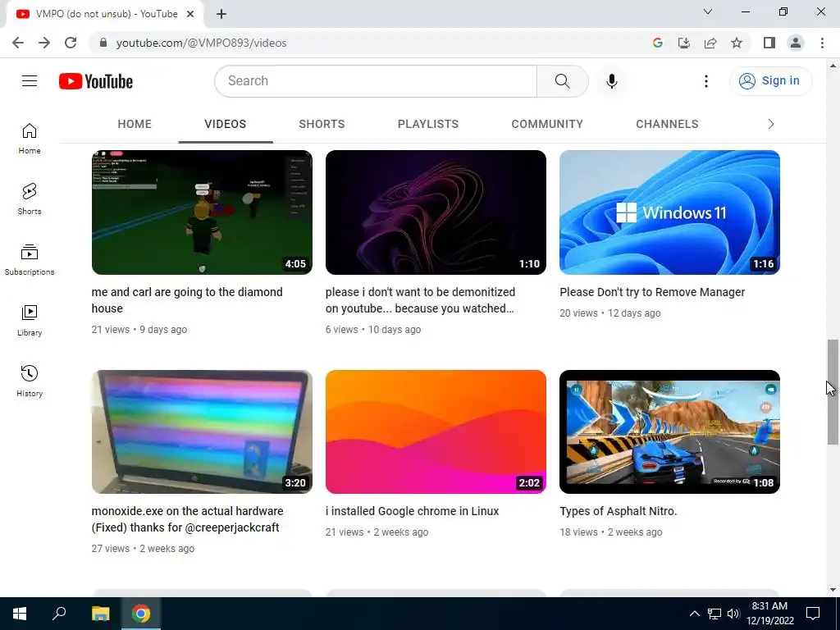
Task: Open History in sidebar
Action: point(30,381)
